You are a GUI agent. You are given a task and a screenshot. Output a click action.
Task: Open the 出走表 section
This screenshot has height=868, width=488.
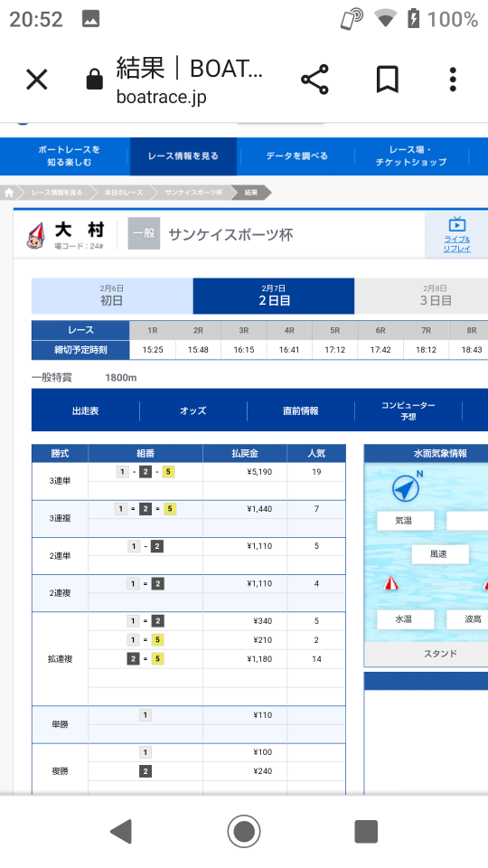click(85, 410)
